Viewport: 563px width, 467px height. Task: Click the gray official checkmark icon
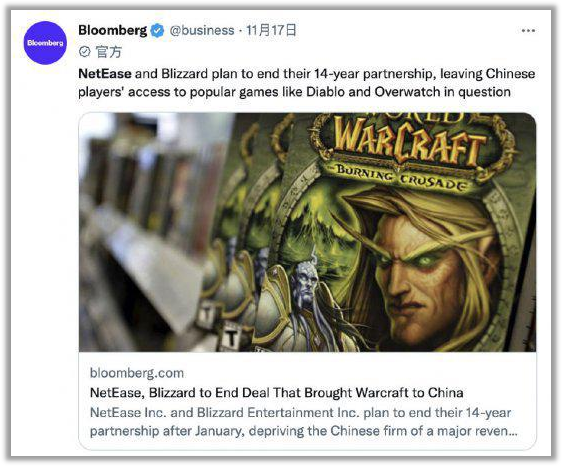[85, 52]
